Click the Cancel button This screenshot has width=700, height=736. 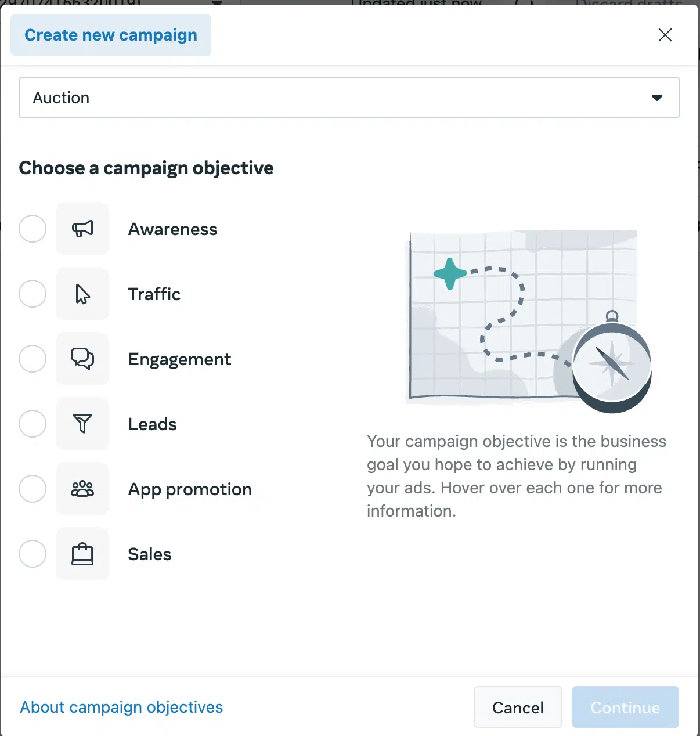(x=517, y=707)
